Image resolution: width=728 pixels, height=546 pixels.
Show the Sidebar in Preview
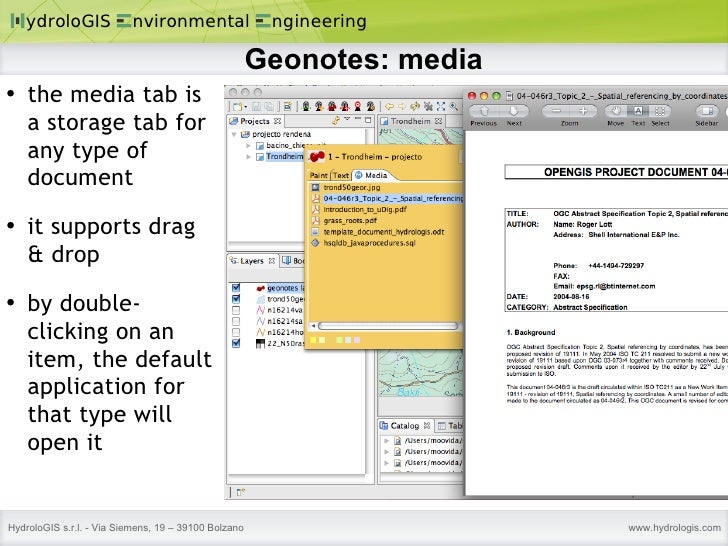[x=707, y=112]
